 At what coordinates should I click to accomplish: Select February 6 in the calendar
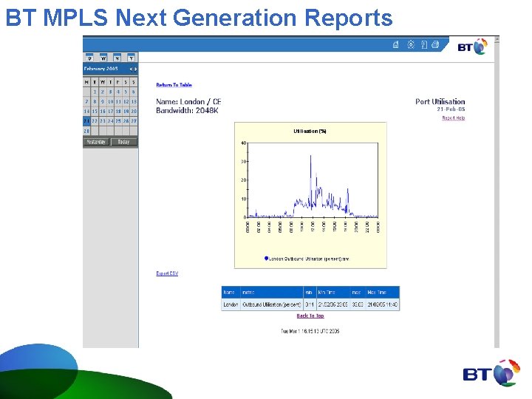click(134, 92)
